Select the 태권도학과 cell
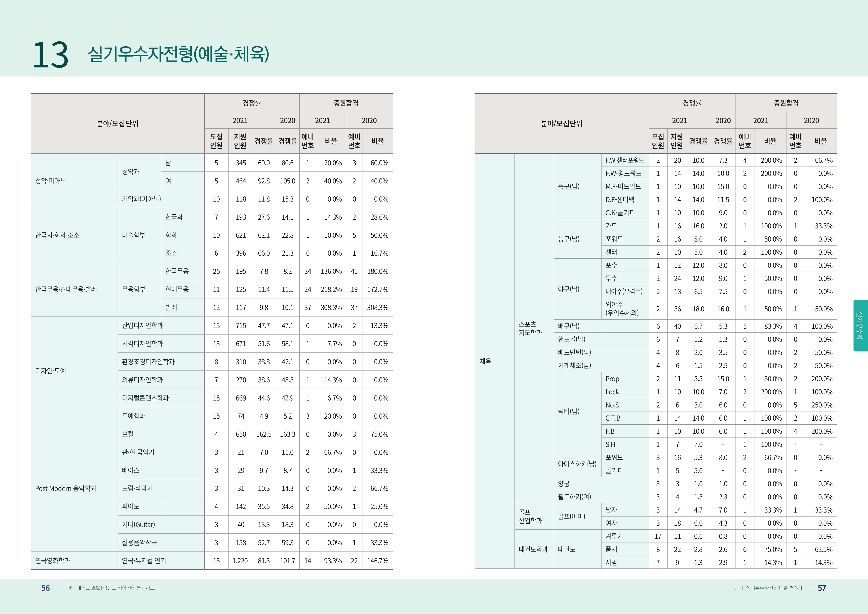The image size is (868, 614). point(533,549)
